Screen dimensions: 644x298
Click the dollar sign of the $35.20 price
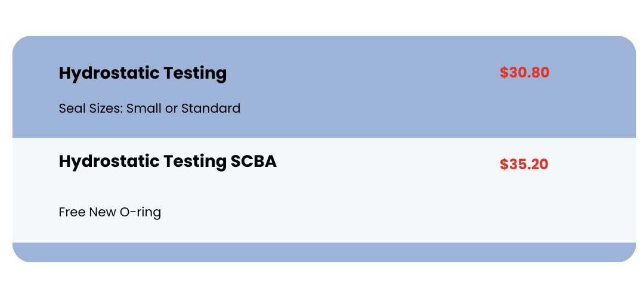click(x=504, y=164)
